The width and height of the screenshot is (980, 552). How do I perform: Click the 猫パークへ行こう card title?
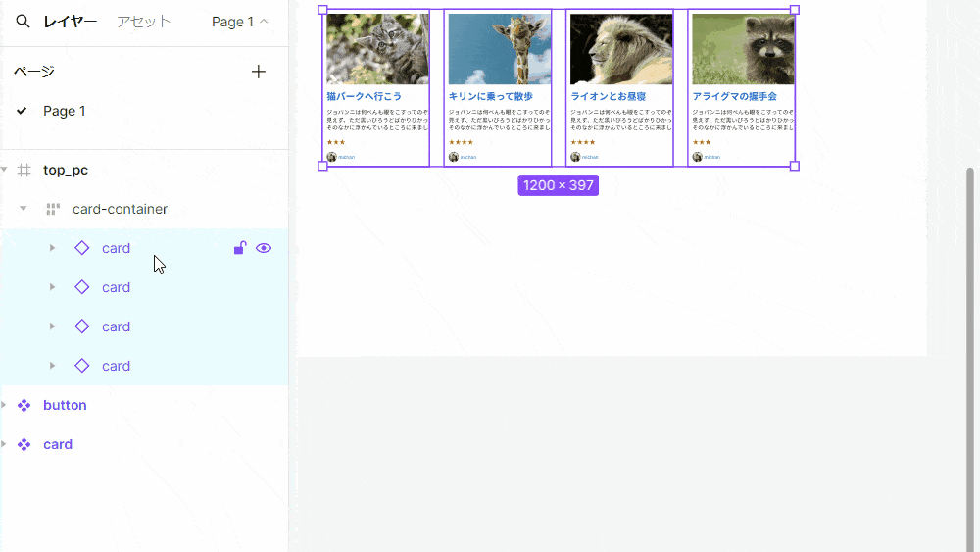click(x=364, y=96)
